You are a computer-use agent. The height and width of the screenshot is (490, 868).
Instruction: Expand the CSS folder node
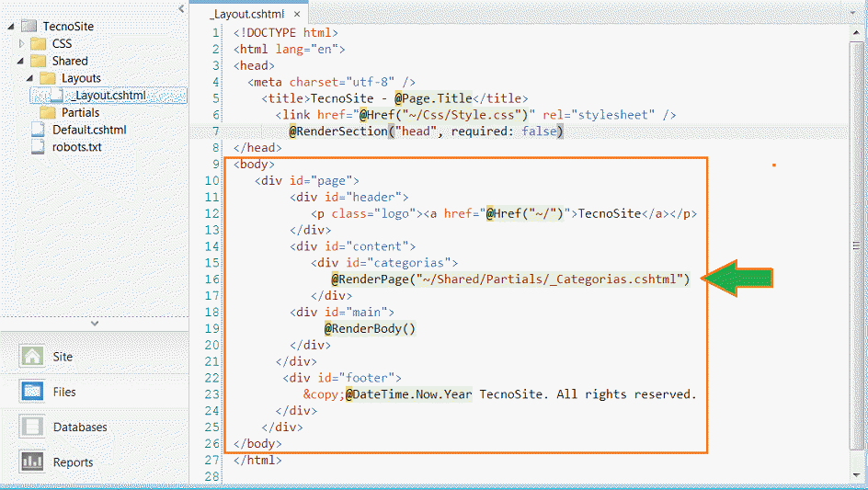21,43
